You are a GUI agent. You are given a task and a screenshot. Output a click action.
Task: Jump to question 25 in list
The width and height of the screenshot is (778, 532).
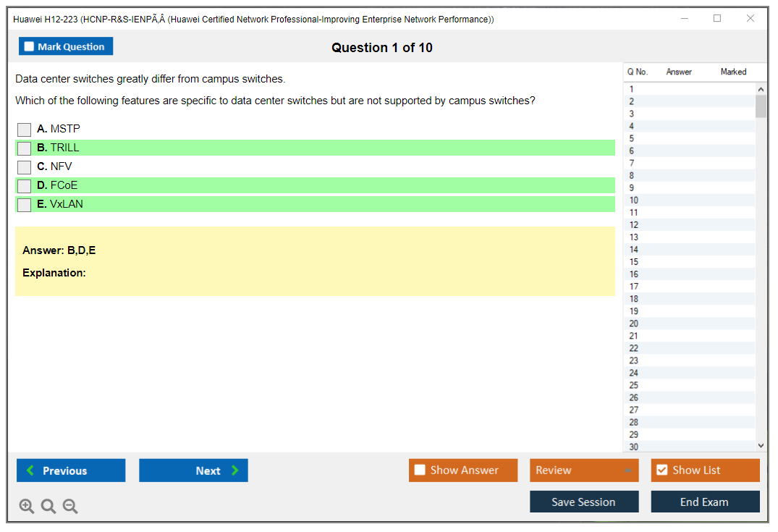635,385
